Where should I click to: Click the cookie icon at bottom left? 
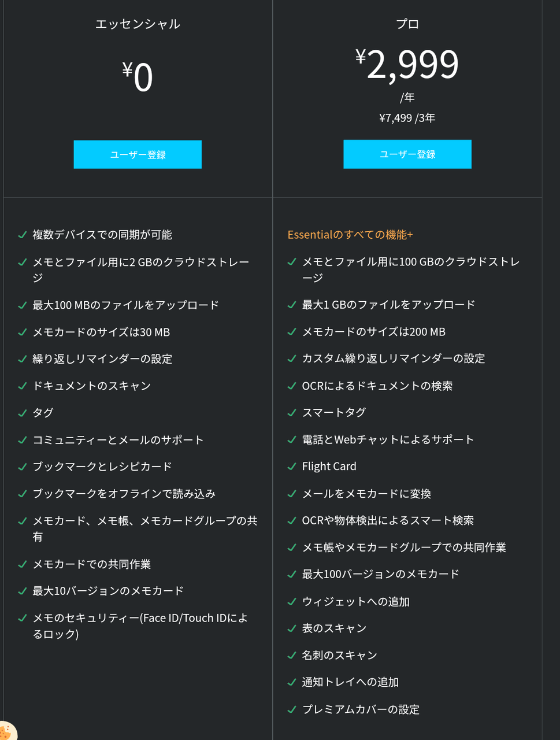(x=6, y=732)
